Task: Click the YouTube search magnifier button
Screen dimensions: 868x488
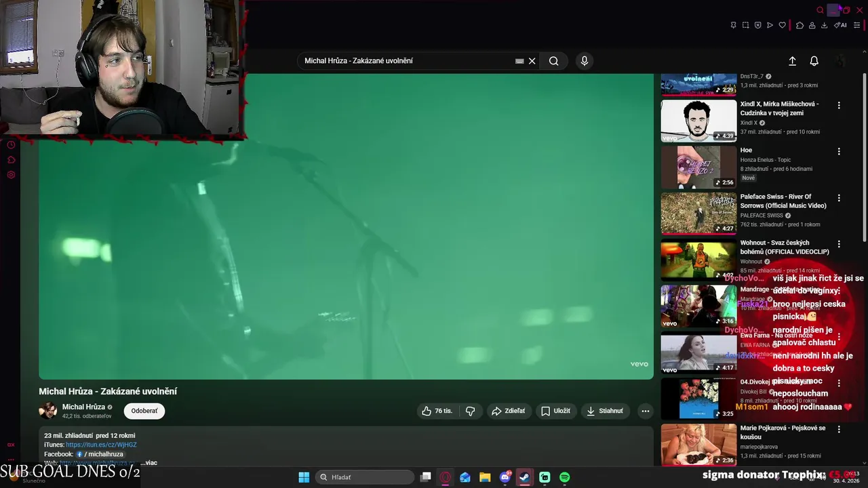Action: pos(554,61)
